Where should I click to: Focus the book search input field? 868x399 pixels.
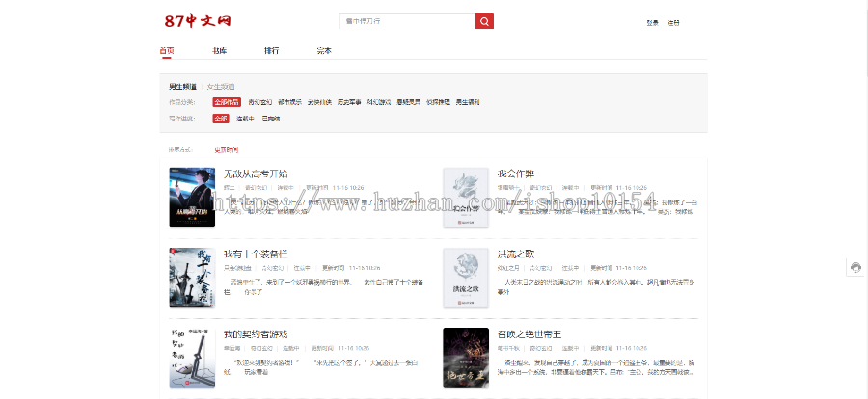click(x=407, y=21)
